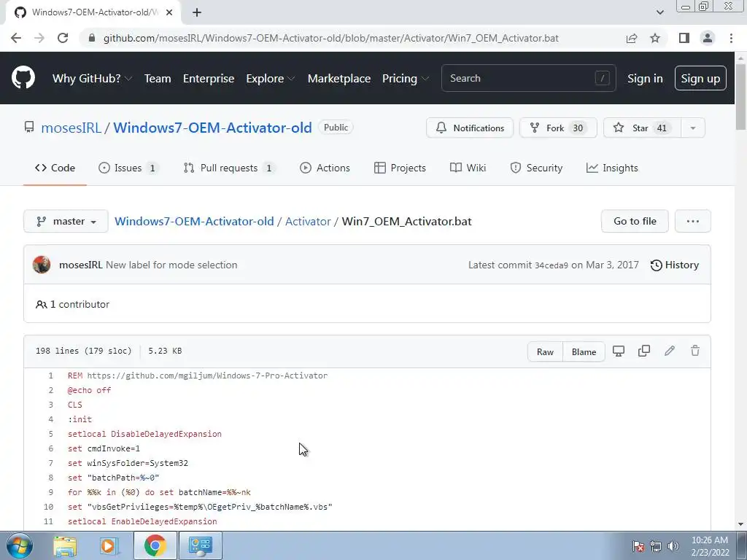This screenshot has width=747, height=560.
Task: Expand the Why GitHub? menu
Action: pos(92,78)
